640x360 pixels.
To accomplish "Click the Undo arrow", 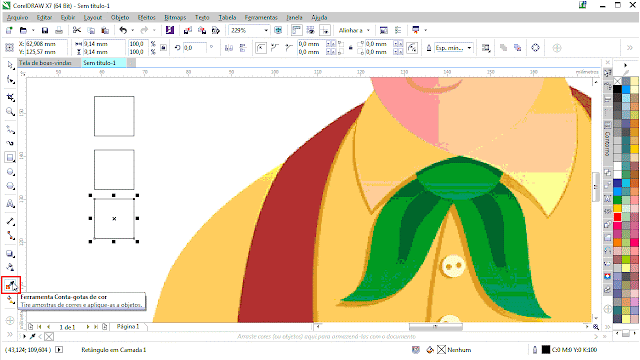I will [x=123, y=30].
